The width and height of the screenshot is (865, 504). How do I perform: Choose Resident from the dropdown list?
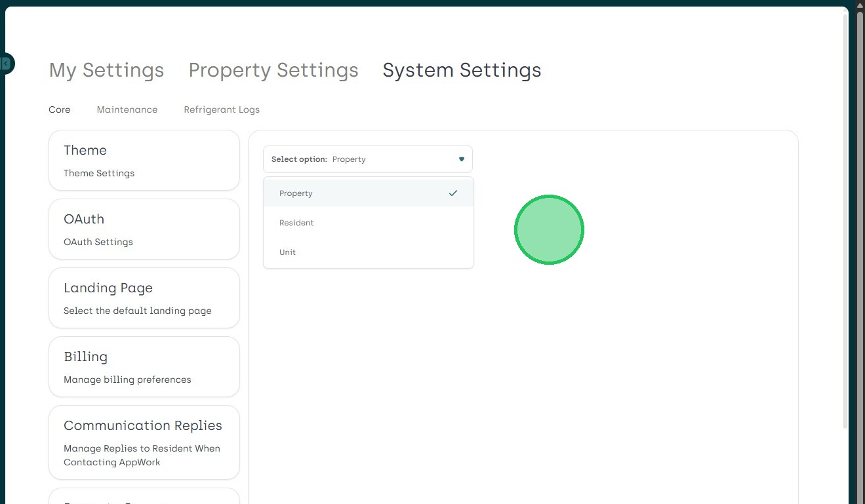point(296,223)
